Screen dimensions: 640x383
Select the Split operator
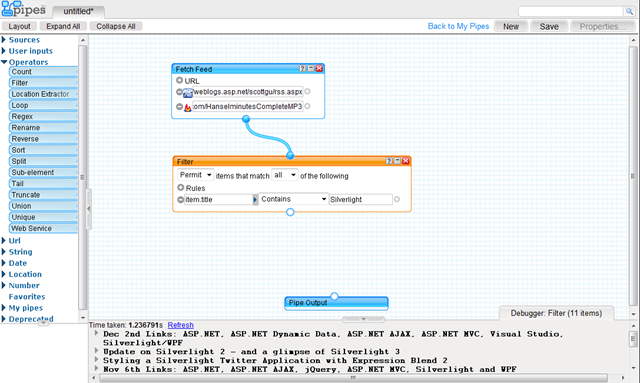[x=43, y=161]
